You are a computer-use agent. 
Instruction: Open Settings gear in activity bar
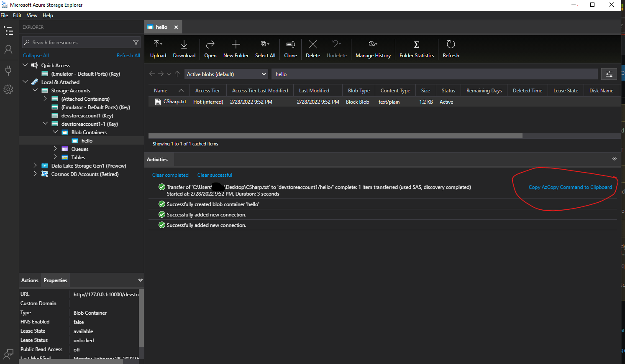[8, 89]
